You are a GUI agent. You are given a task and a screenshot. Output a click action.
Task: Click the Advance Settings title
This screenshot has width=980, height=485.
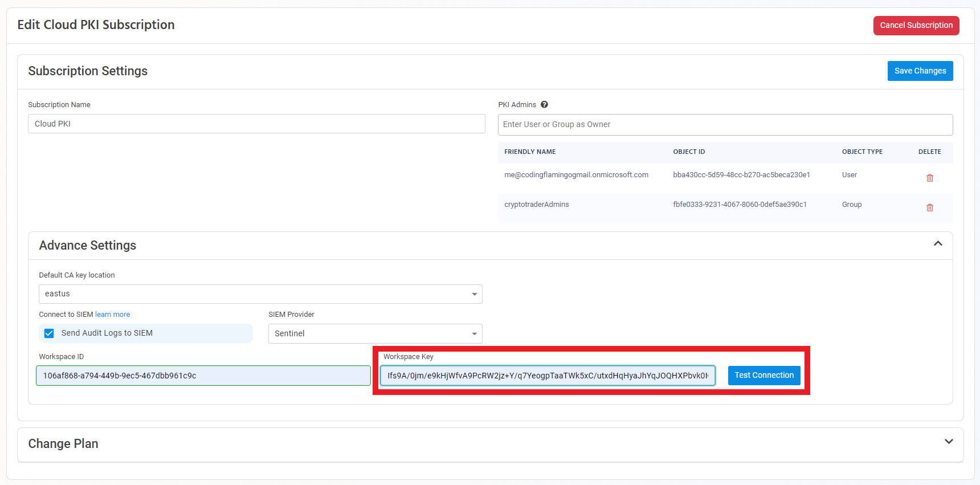pyautogui.click(x=88, y=246)
